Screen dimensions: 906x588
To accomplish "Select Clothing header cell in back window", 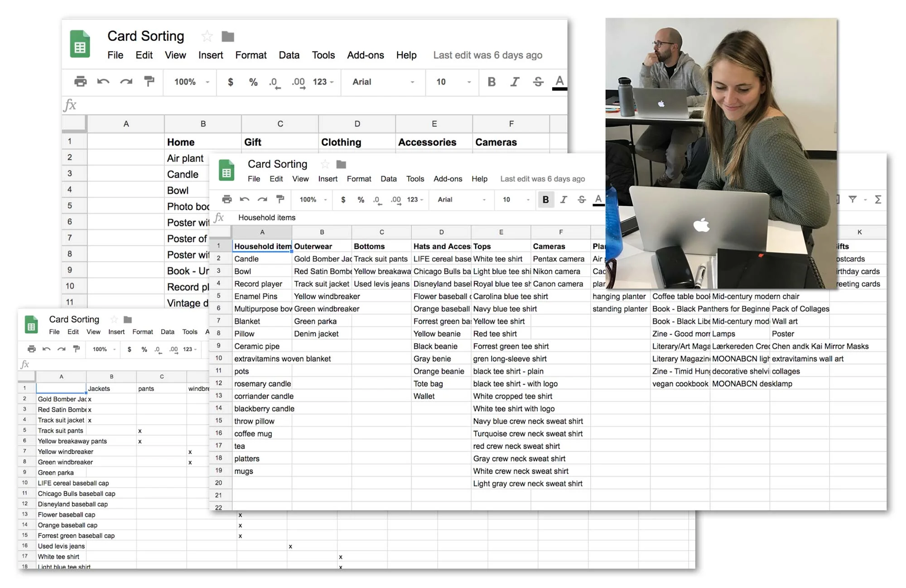I will [357, 142].
